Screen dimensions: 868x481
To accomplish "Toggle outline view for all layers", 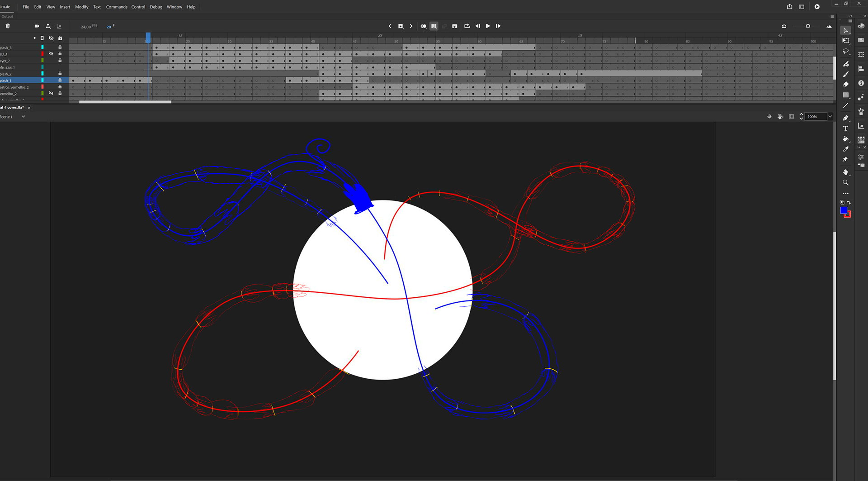I will tap(42, 38).
